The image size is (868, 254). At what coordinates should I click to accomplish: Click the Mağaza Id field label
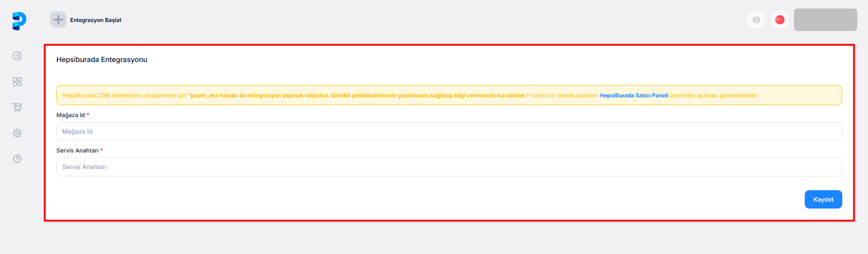71,115
